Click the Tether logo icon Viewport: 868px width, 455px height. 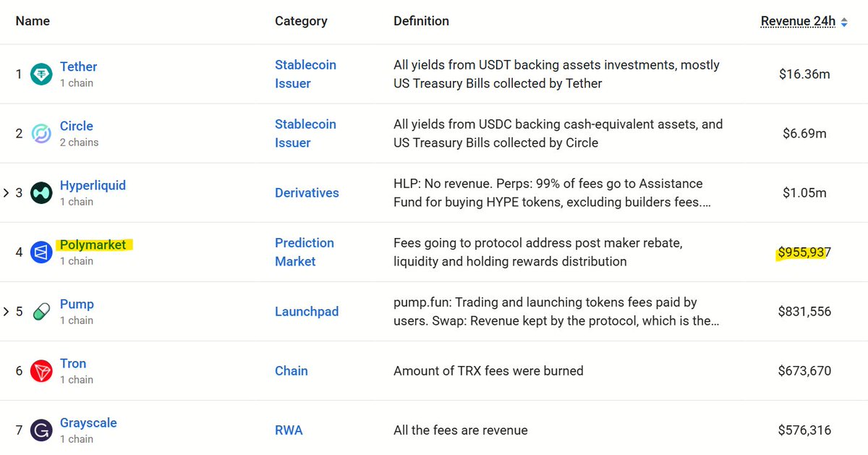pyautogui.click(x=41, y=75)
